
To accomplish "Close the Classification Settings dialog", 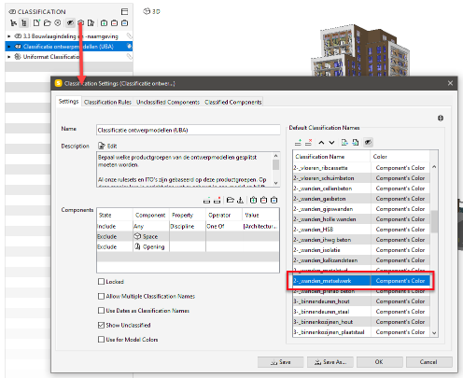I will (x=450, y=83).
